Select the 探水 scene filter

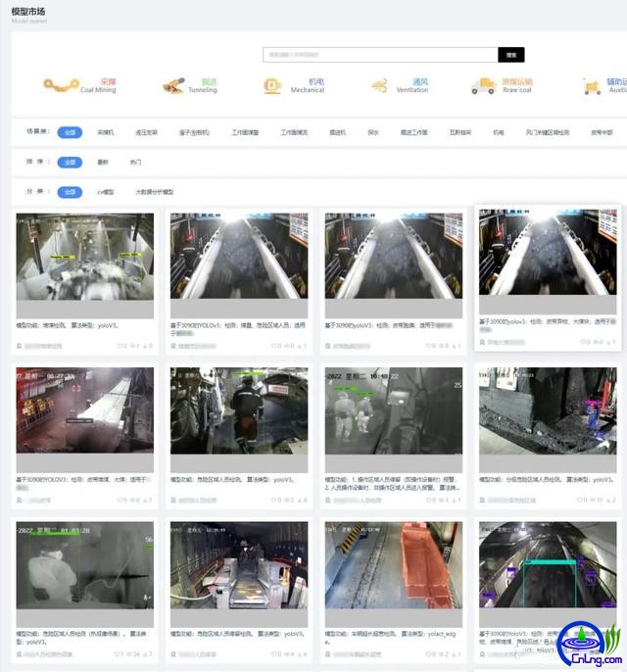coord(373,132)
